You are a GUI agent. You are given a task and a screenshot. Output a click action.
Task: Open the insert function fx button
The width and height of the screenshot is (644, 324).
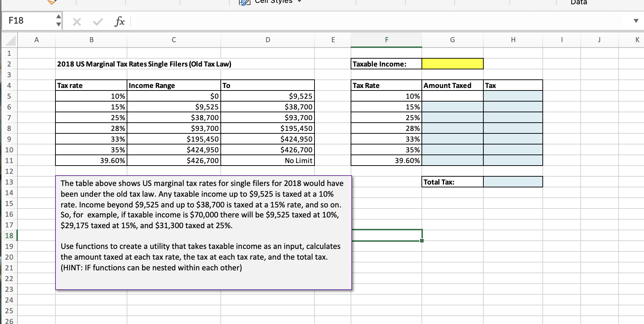coord(120,22)
